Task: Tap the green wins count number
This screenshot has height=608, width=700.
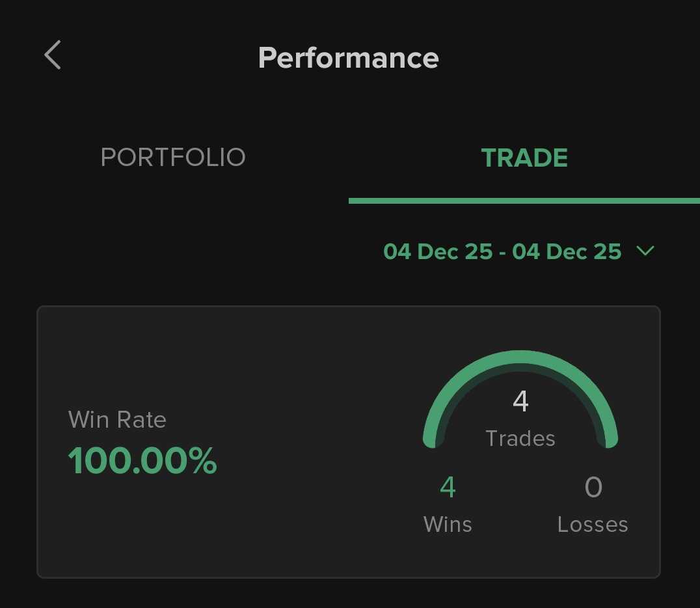Action: [x=448, y=487]
